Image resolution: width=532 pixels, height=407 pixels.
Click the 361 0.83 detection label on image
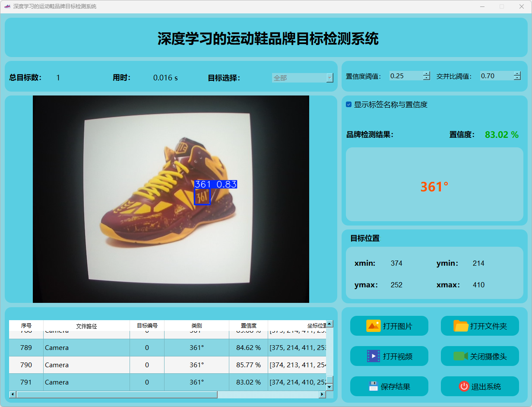[215, 184]
